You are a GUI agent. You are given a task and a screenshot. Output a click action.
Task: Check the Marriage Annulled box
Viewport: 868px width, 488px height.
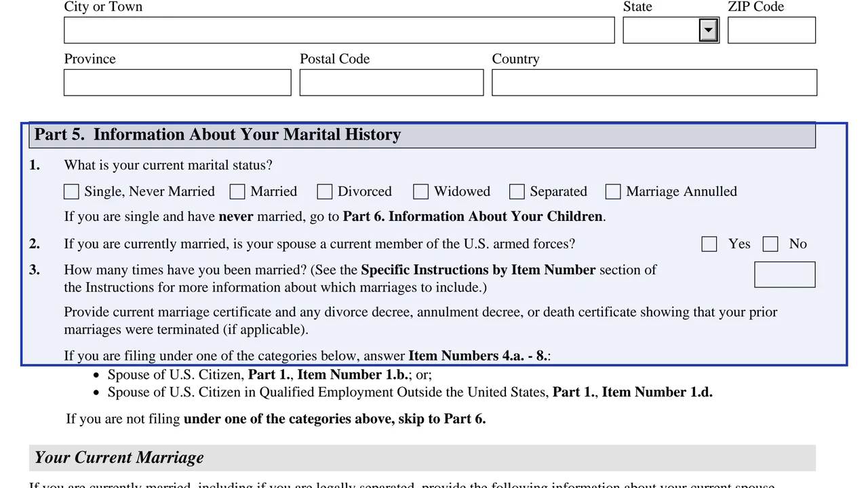click(613, 192)
